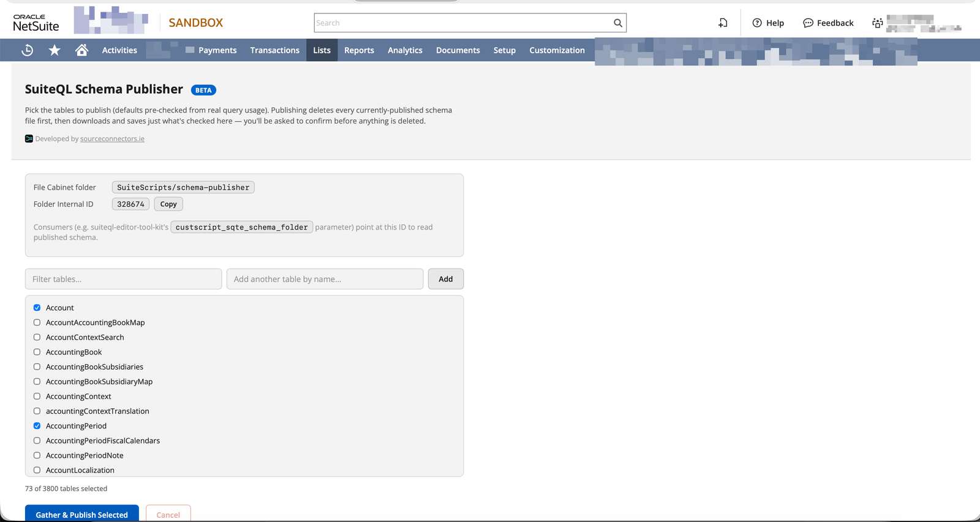Check the AccountContextSearch checkbox
980x522 pixels.
click(x=37, y=337)
